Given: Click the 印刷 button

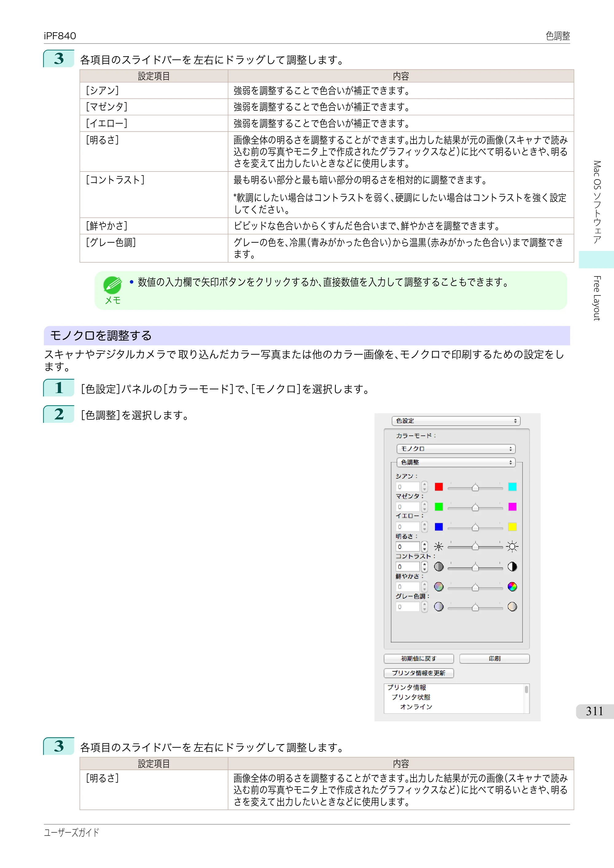Looking at the screenshot, I should [x=494, y=658].
